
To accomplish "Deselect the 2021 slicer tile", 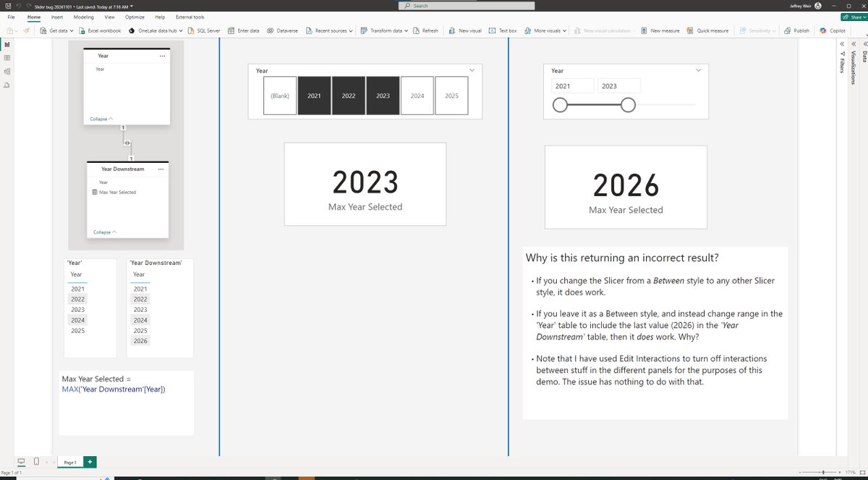I will pos(314,96).
